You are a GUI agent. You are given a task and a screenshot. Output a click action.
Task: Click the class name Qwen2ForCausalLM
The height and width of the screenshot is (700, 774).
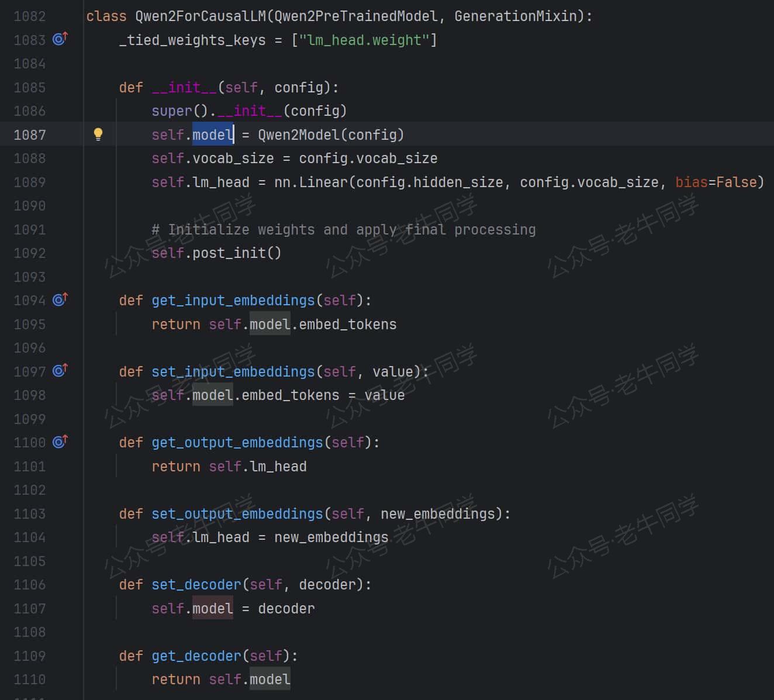[x=201, y=16]
